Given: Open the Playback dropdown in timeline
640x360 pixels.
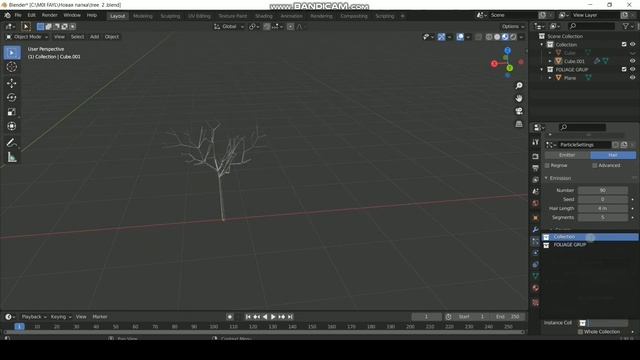Looking at the screenshot, I should coord(34,317).
